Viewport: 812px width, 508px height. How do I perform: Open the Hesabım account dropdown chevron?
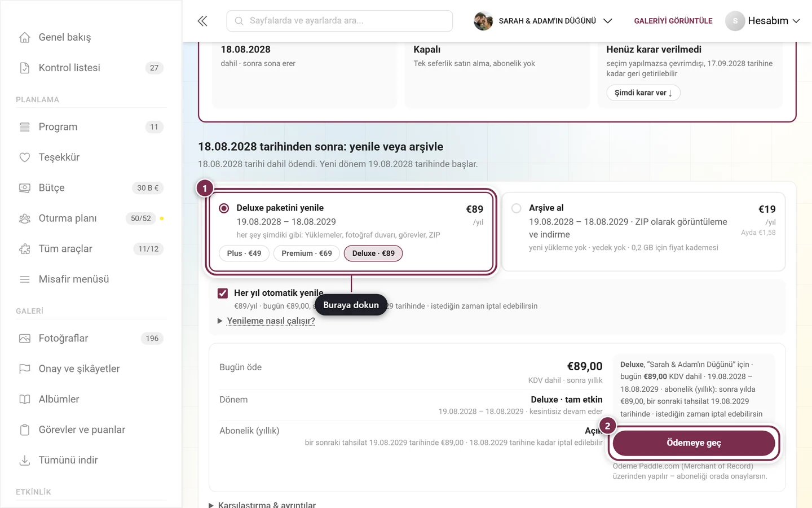[x=796, y=21]
